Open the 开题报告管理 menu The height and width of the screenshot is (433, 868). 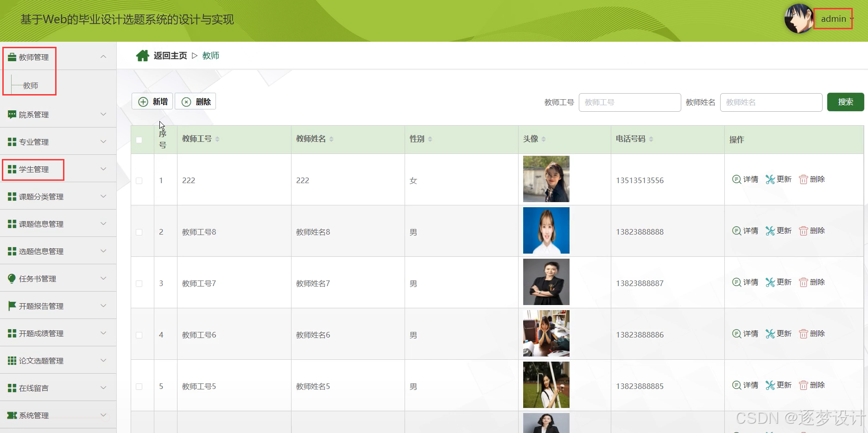58,306
